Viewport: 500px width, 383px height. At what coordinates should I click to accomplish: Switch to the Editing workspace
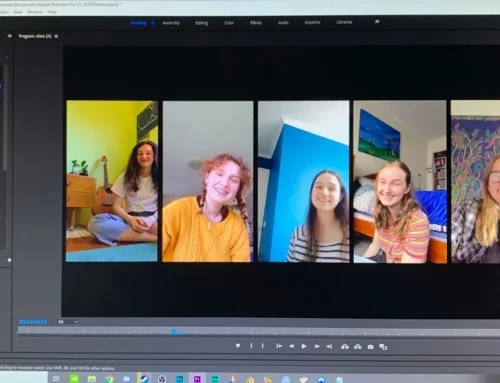pyautogui.click(x=202, y=23)
